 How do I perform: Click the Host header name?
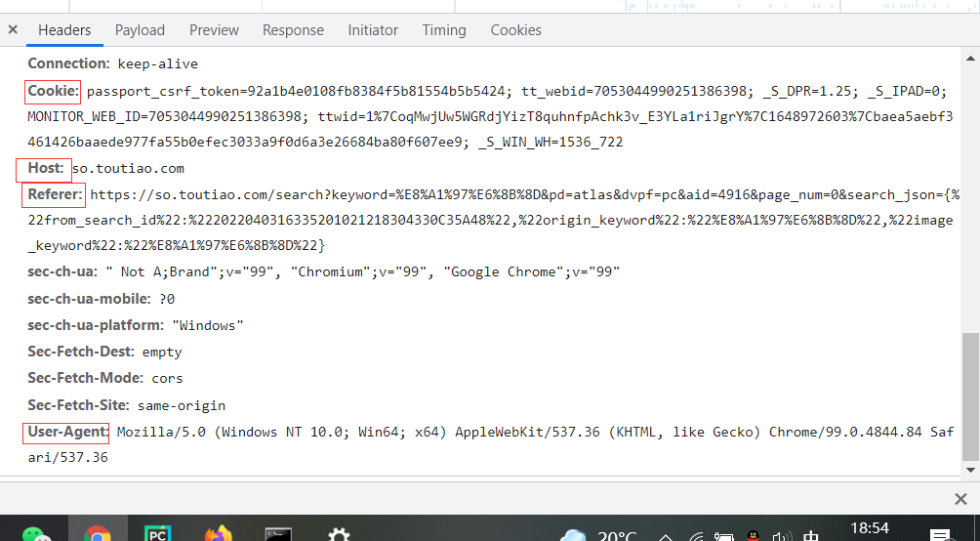46,168
